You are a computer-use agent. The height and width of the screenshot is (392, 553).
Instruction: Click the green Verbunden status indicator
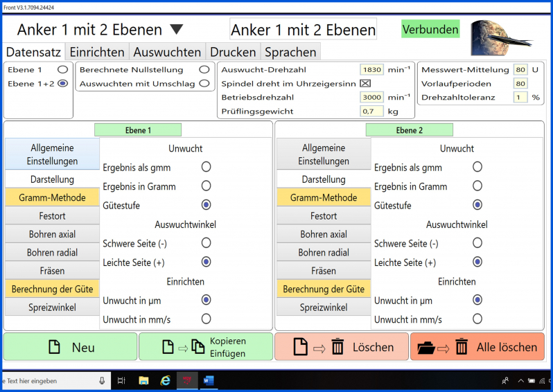(x=430, y=29)
